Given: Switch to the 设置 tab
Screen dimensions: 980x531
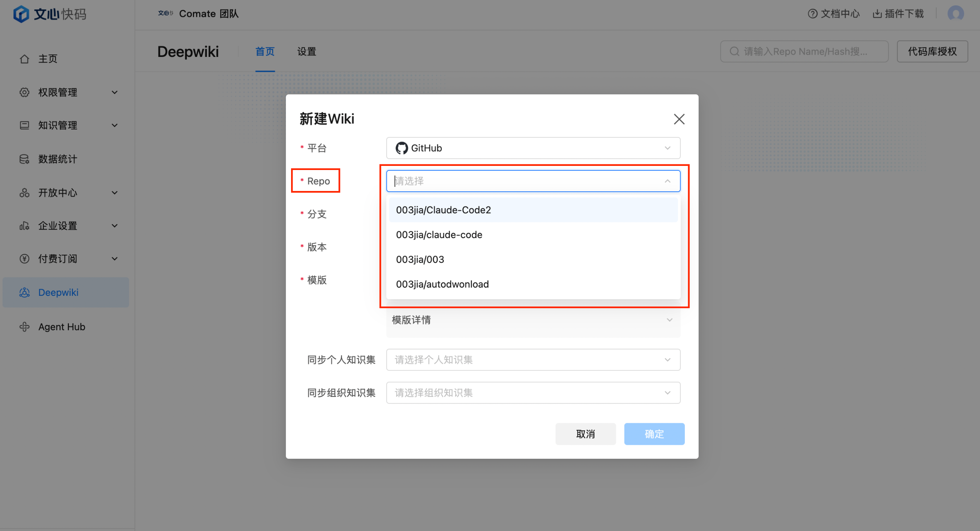Looking at the screenshot, I should click(x=307, y=52).
